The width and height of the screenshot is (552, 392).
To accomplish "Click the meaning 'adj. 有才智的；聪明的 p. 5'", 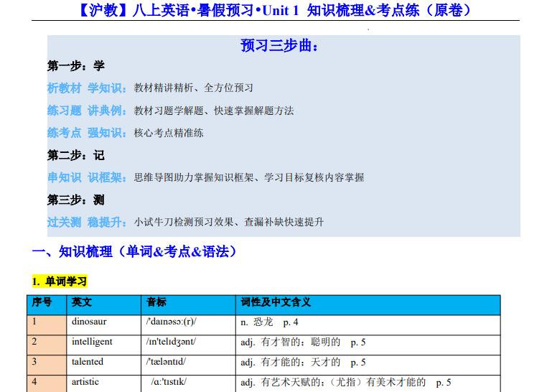I will tap(303, 342).
